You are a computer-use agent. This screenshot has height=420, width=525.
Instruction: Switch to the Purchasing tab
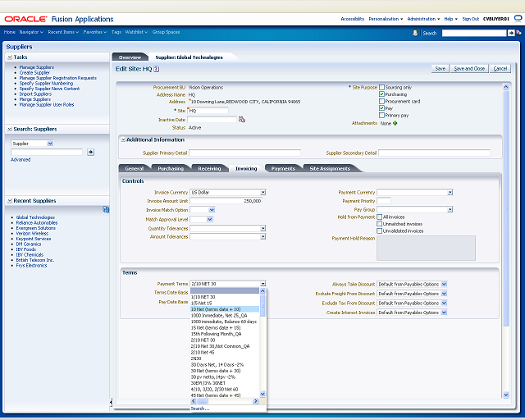[x=171, y=168]
